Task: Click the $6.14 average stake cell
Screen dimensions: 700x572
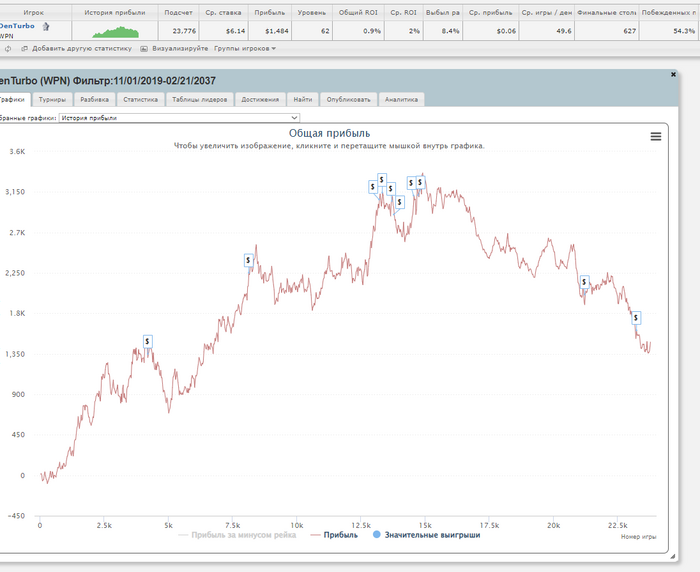Action: click(223, 31)
